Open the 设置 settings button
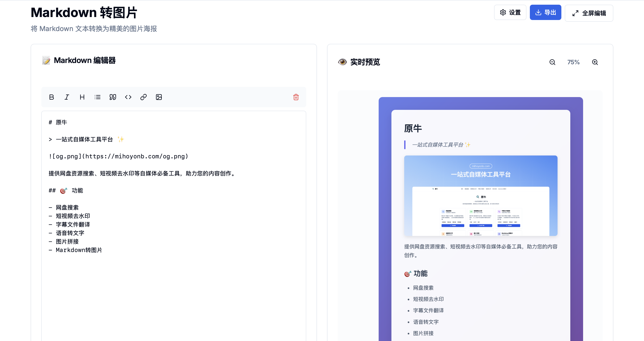The width and height of the screenshot is (644, 341). click(x=510, y=13)
